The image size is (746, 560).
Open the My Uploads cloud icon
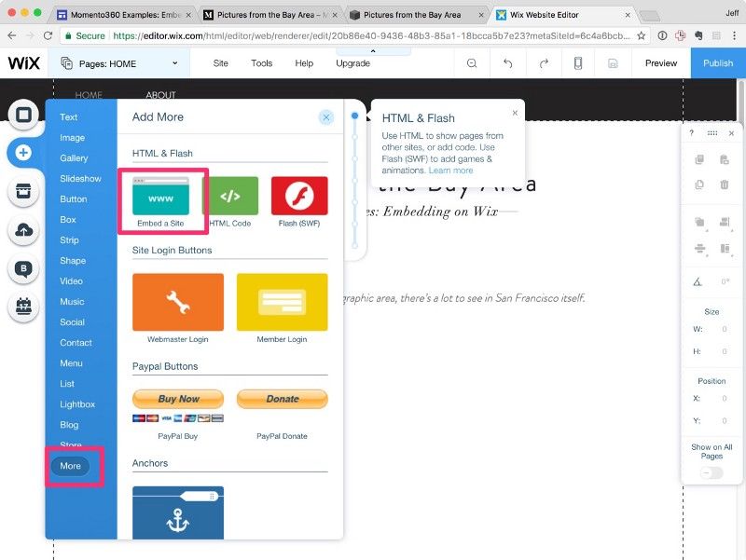[23, 230]
